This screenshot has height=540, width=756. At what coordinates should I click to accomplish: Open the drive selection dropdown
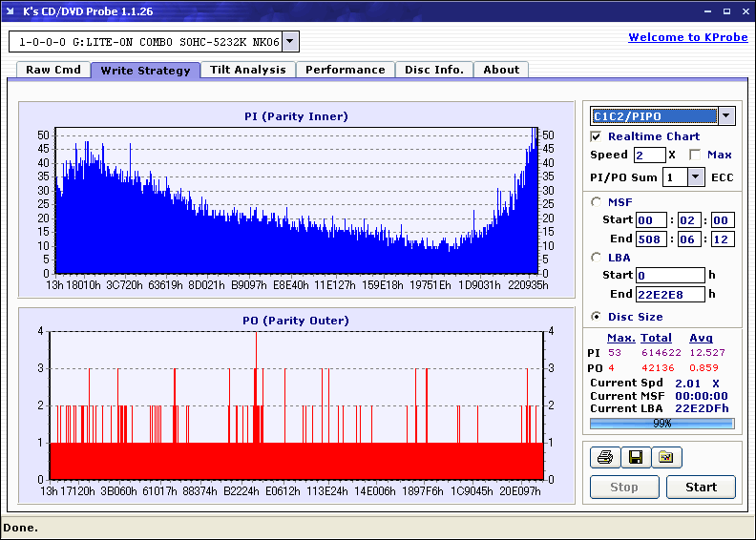(291, 42)
